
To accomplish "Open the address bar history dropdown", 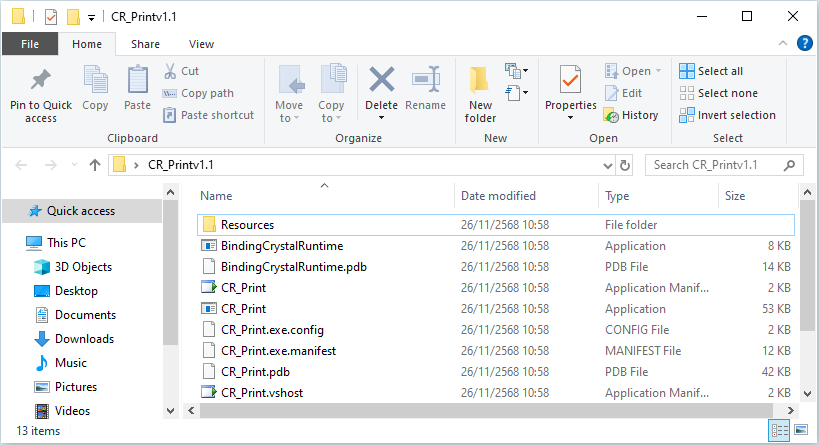I will point(607,165).
